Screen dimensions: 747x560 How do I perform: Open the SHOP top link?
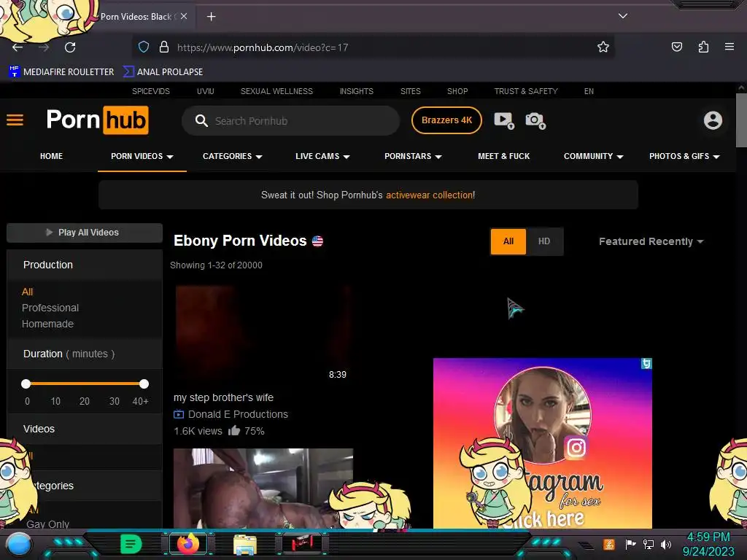pyautogui.click(x=457, y=91)
